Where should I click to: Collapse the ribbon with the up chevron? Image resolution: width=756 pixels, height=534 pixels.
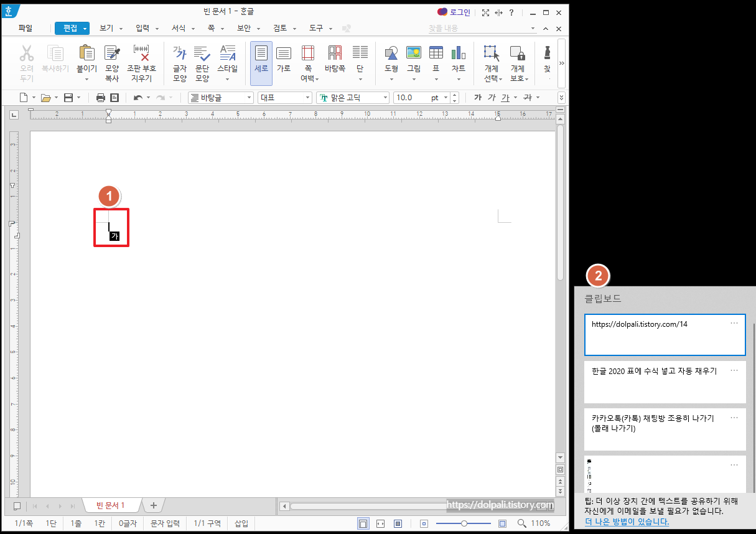[546, 29]
